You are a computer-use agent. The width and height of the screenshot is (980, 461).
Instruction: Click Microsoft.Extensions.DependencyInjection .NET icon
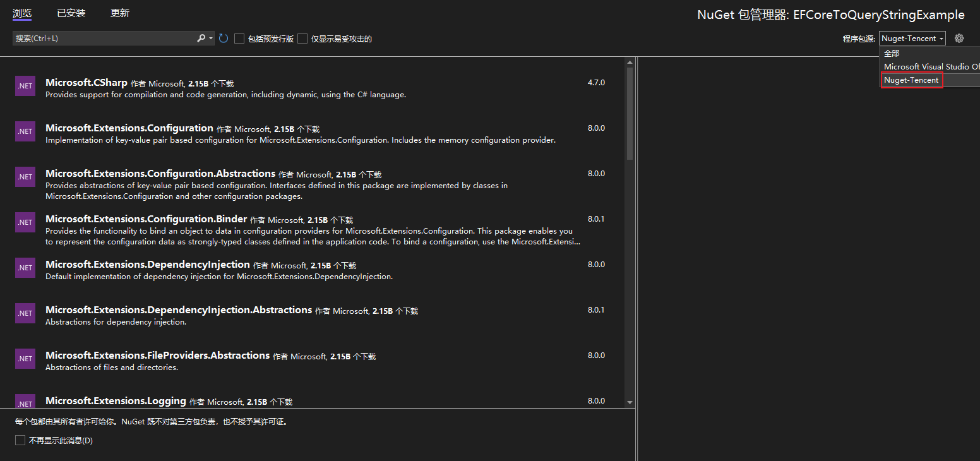coord(25,268)
